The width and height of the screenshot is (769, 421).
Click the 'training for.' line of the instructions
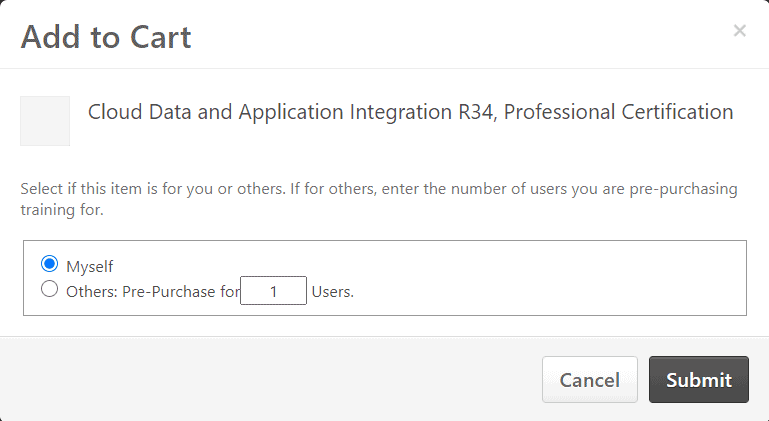point(62,210)
